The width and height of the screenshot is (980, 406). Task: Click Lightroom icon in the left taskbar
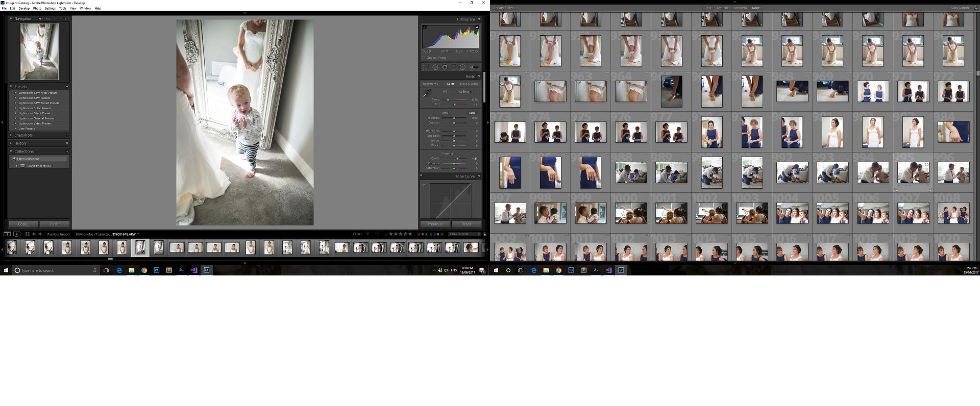[x=207, y=270]
